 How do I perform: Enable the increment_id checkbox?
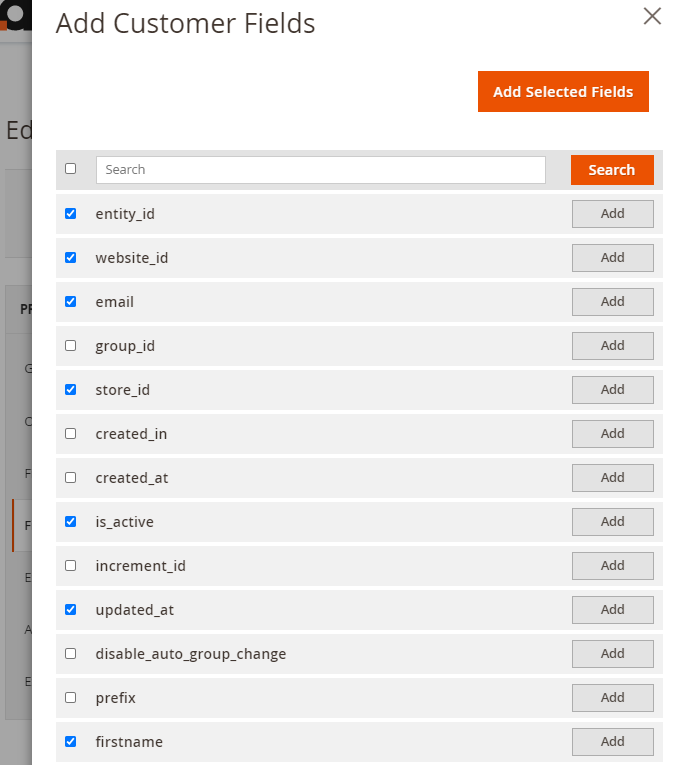(x=70, y=566)
